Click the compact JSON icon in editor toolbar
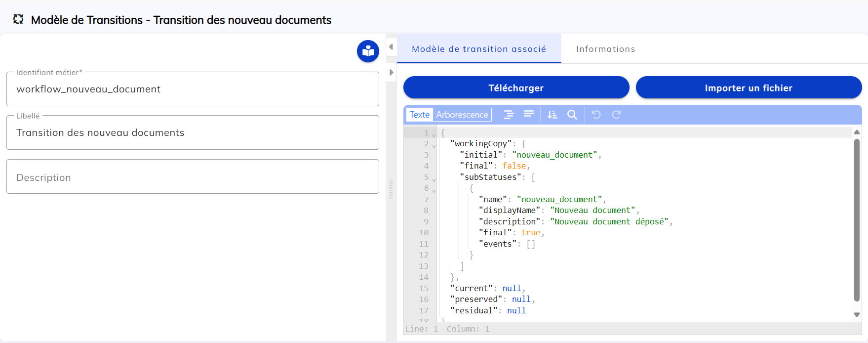Viewport: 868px width, 343px height. (x=528, y=115)
